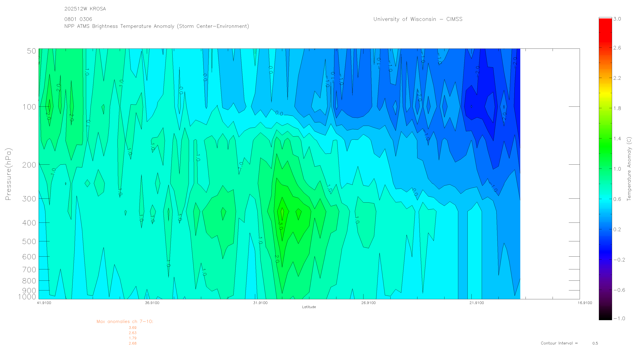Click the 31.9100 latitude tick label
644x348 pixels.
[x=260, y=303]
